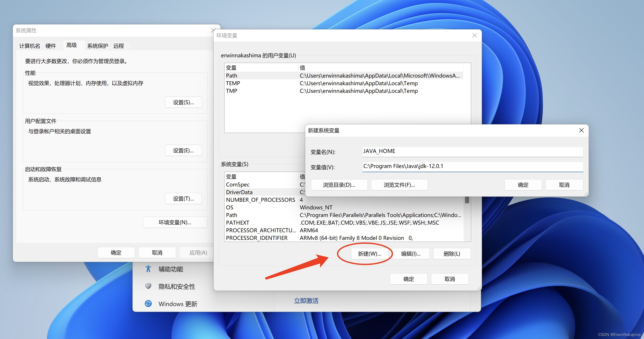
Task: Click the 立即激活 link
Action: point(306,301)
